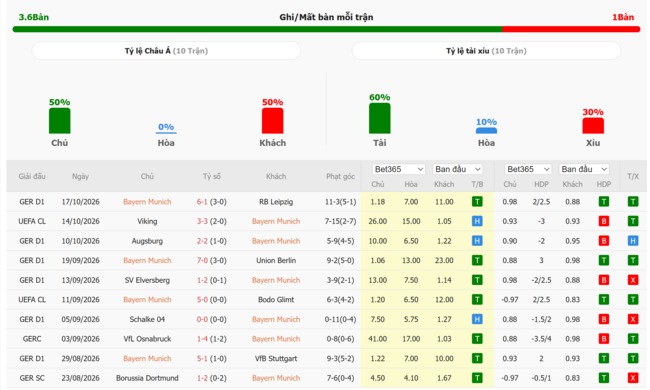The image size is (650, 390).
Task: Click Bayern Munich link in Viking match row
Action: pyautogui.click(x=276, y=221)
